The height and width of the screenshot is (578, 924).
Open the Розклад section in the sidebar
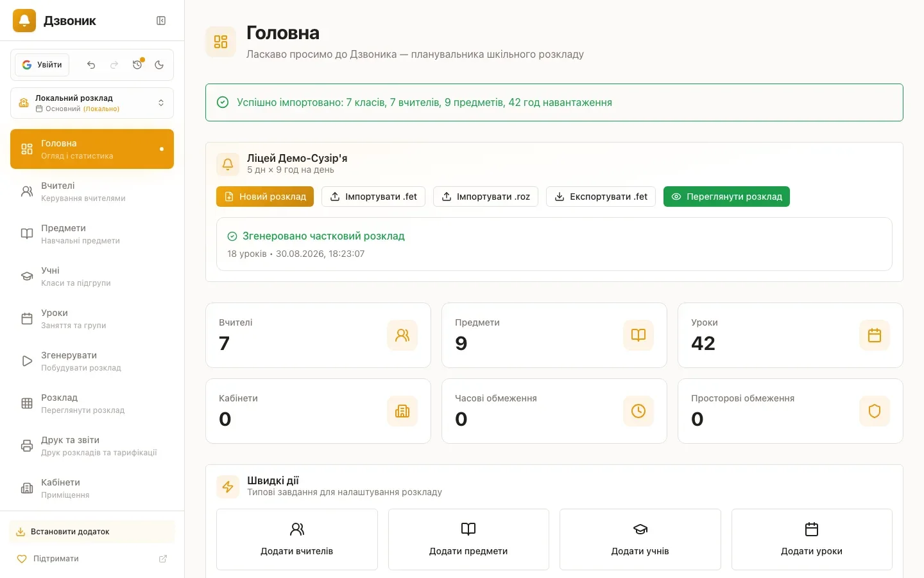pyautogui.click(x=92, y=403)
